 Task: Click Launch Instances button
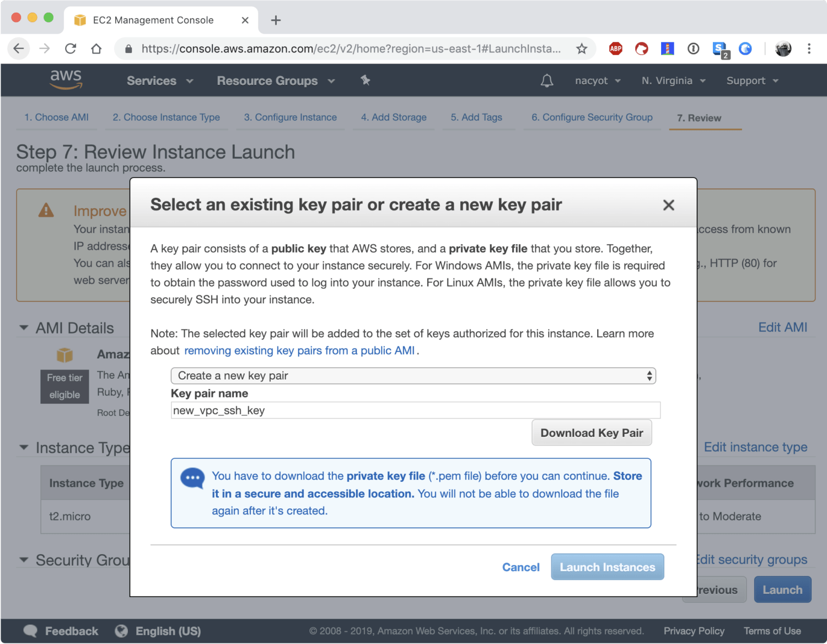[608, 567]
